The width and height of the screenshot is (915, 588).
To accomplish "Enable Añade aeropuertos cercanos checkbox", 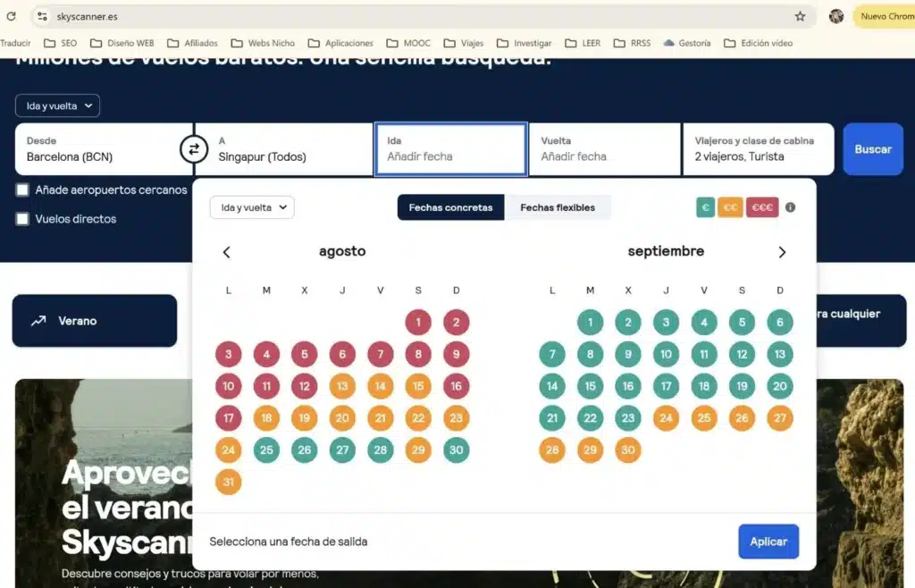I will click(22, 189).
